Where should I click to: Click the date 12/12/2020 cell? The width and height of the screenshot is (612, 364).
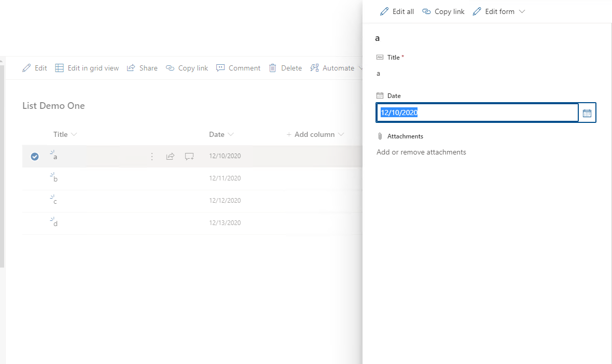[x=225, y=200]
